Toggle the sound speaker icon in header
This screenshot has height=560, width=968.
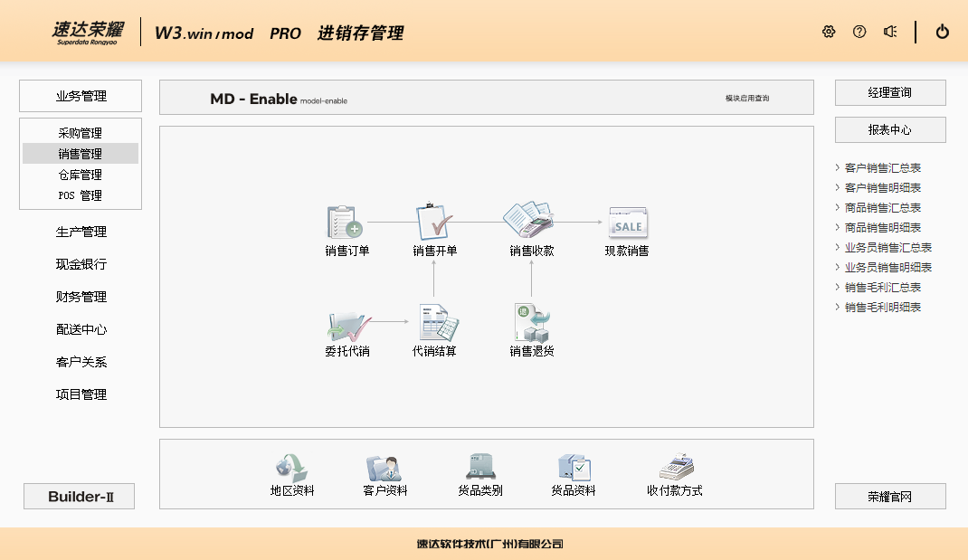pos(890,32)
